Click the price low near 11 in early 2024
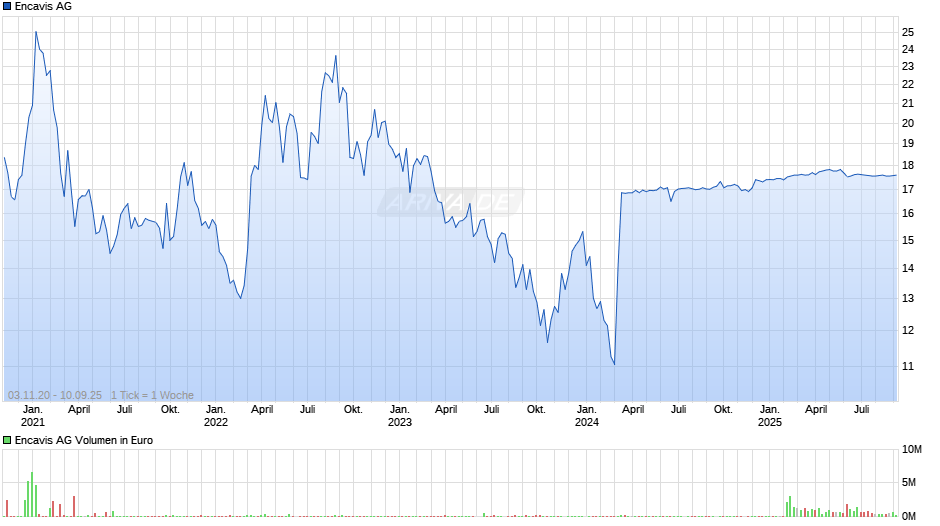 pyautogui.click(x=614, y=364)
